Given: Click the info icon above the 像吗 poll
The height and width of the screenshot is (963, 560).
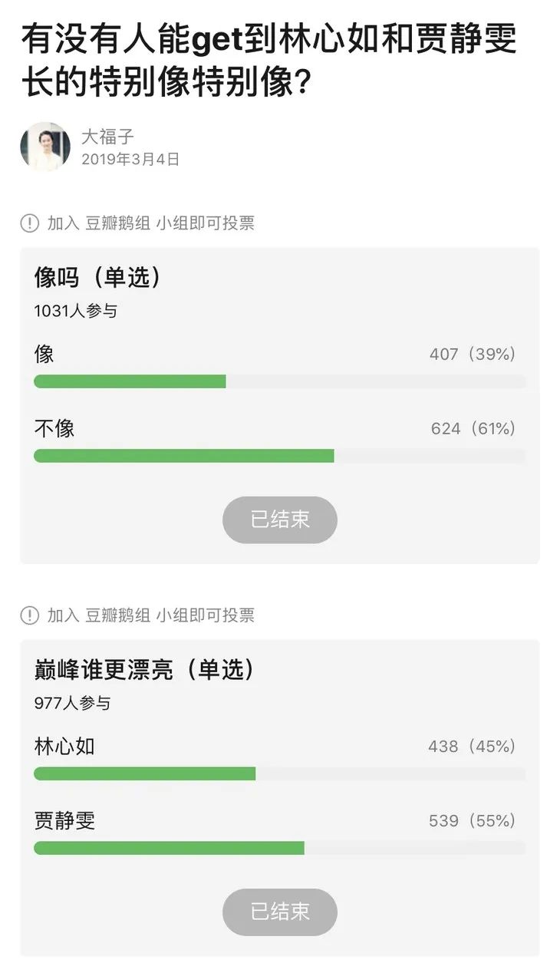Looking at the screenshot, I should [29, 223].
